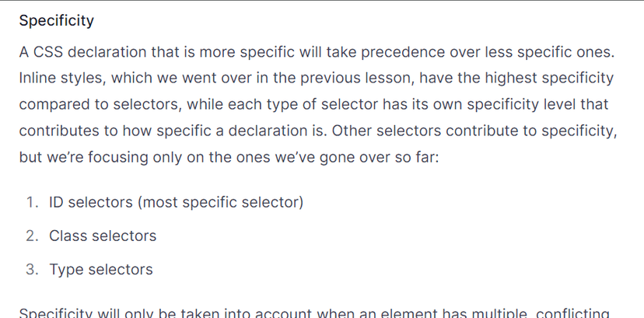Screen dimensions: 644x318
Task: Click the list number 3 marker
Action: pyautogui.click(x=31, y=270)
